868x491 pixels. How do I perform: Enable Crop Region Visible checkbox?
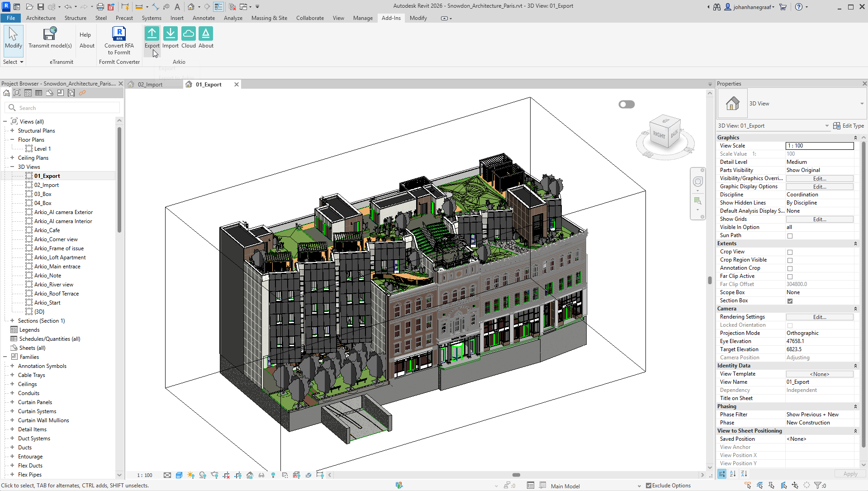(790, 260)
